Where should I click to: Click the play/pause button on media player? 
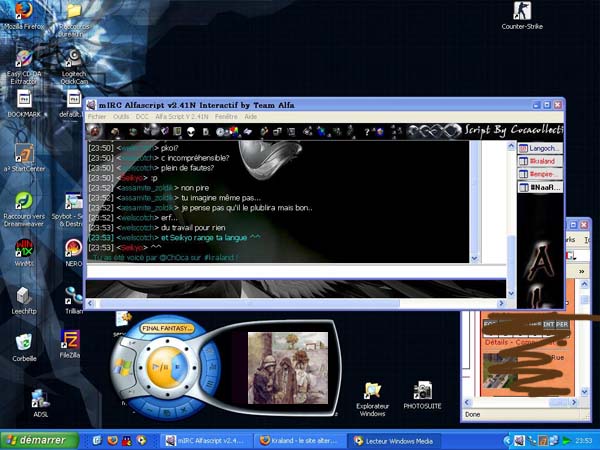(160, 367)
